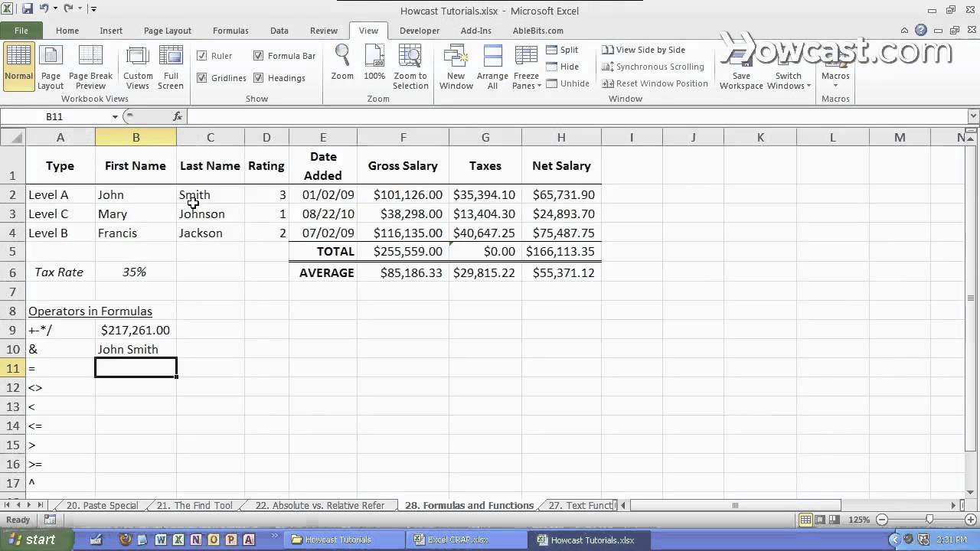The width and height of the screenshot is (980, 551).
Task: Click the horizontal scrollbar thumb
Action: (x=735, y=505)
